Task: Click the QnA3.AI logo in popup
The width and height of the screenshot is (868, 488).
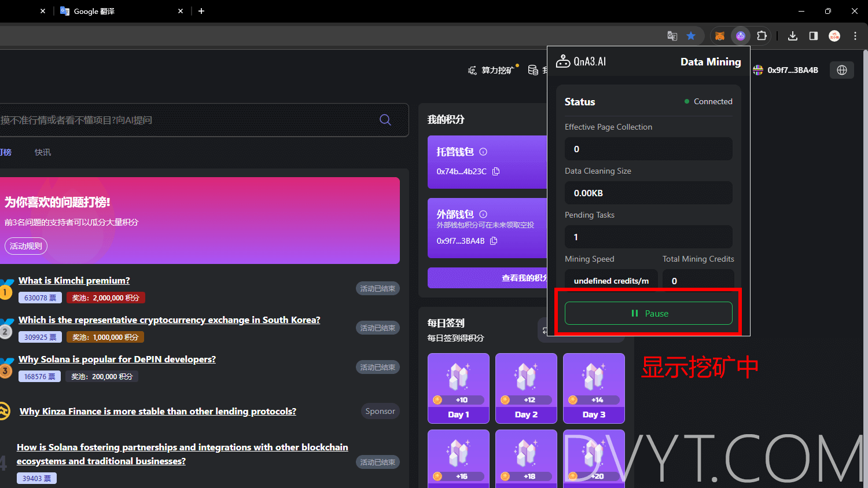Action: [581, 61]
